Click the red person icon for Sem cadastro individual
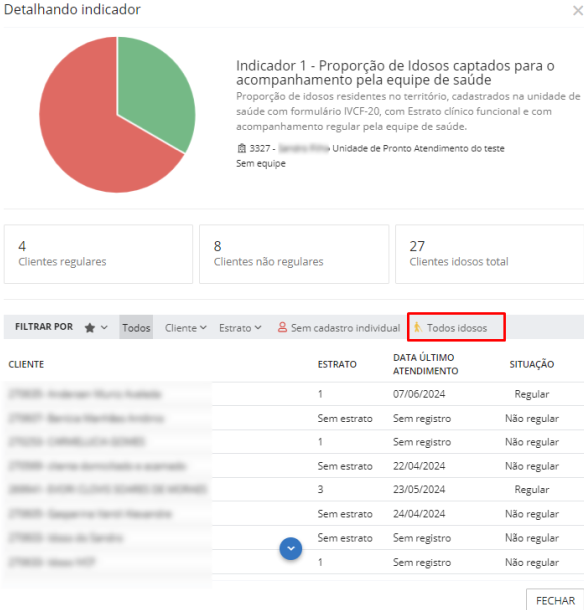584x610 pixels. pyautogui.click(x=282, y=327)
